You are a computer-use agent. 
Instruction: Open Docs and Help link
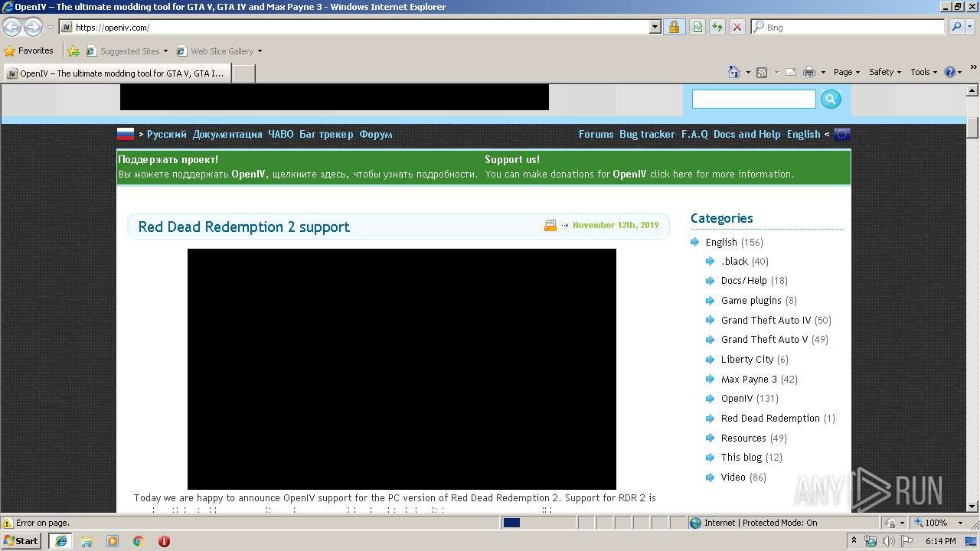click(746, 134)
